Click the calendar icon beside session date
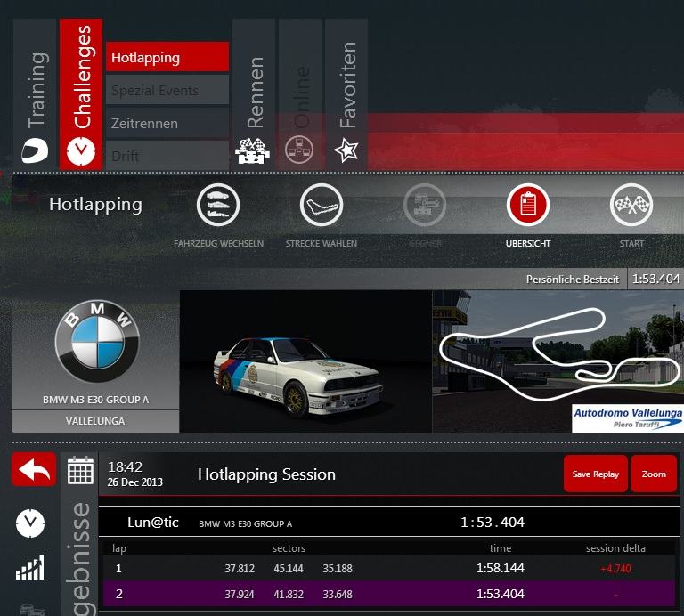The image size is (684, 616). pos(80,470)
